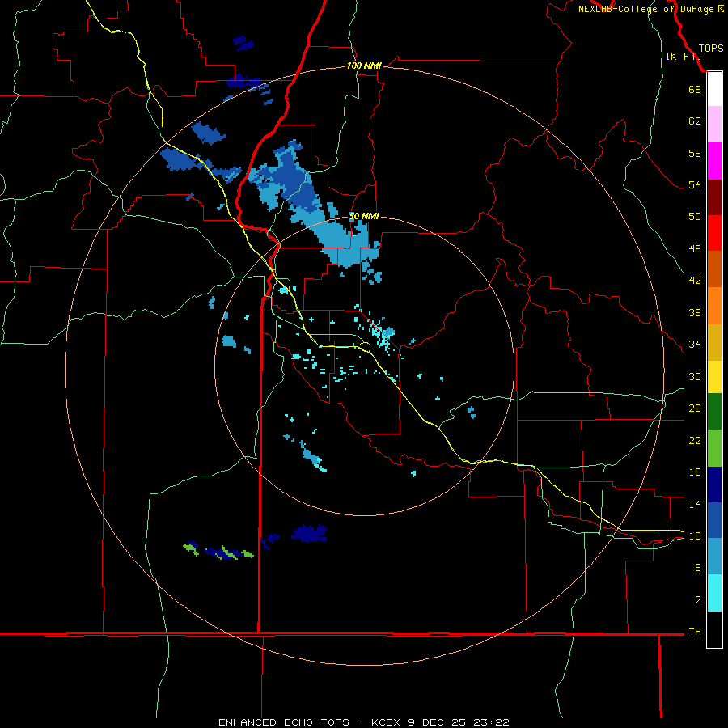Click the orange 38-42 kft legend swatch
The width and height of the screenshot is (728, 728).
(x=714, y=306)
